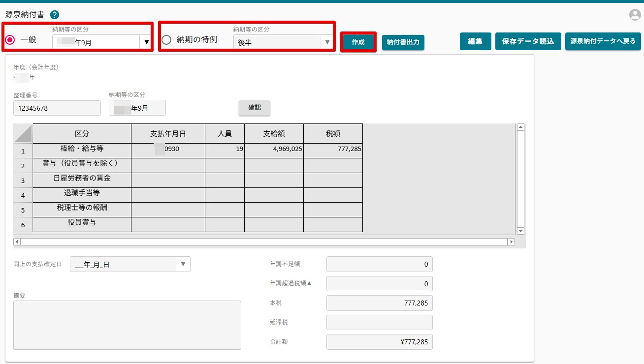644x364 pixels.
Task: Click the 支払年月日 cell ending 0930
Action: click(x=168, y=151)
